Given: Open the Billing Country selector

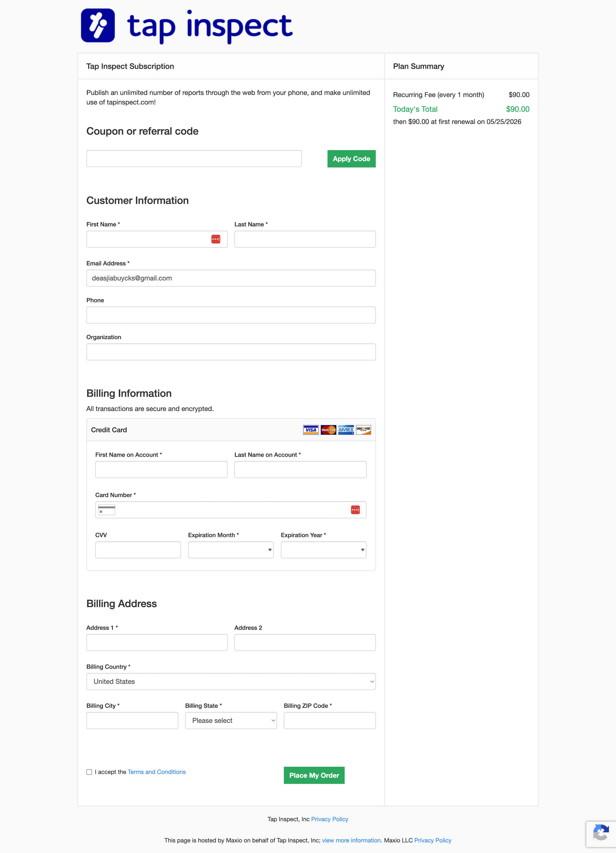Looking at the screenshot, I should click(x=230, y=681).
